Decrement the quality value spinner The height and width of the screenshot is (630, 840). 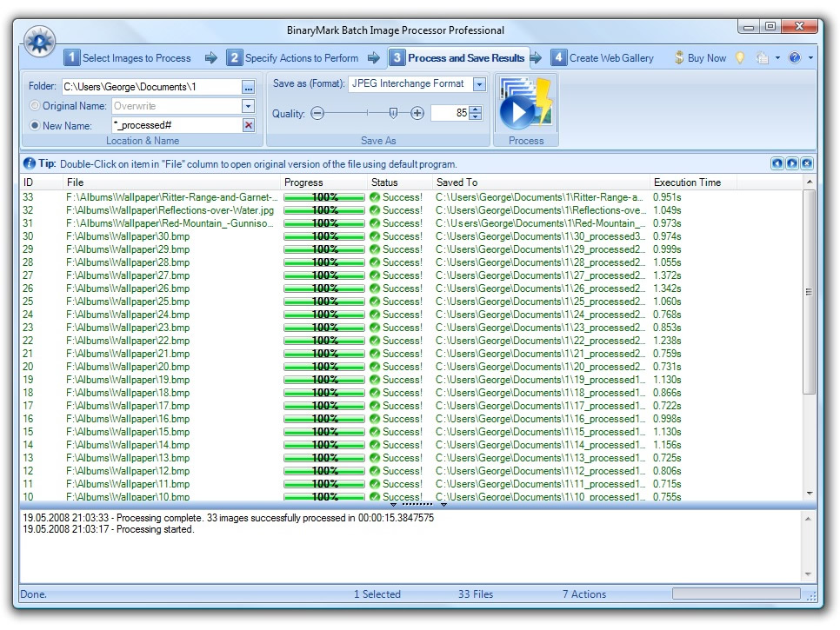click(x=475, y=116)
